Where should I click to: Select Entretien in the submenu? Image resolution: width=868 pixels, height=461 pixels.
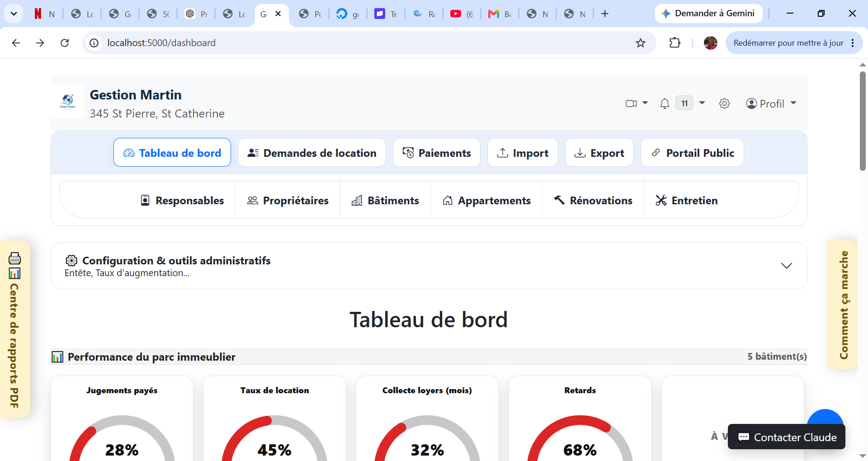687,200
